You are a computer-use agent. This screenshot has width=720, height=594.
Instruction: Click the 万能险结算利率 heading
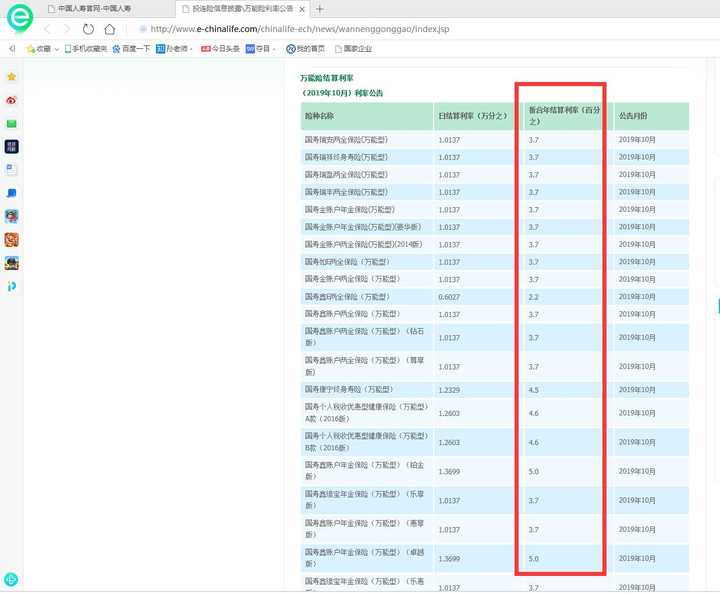pyautogui.click(x=327, y=78)
